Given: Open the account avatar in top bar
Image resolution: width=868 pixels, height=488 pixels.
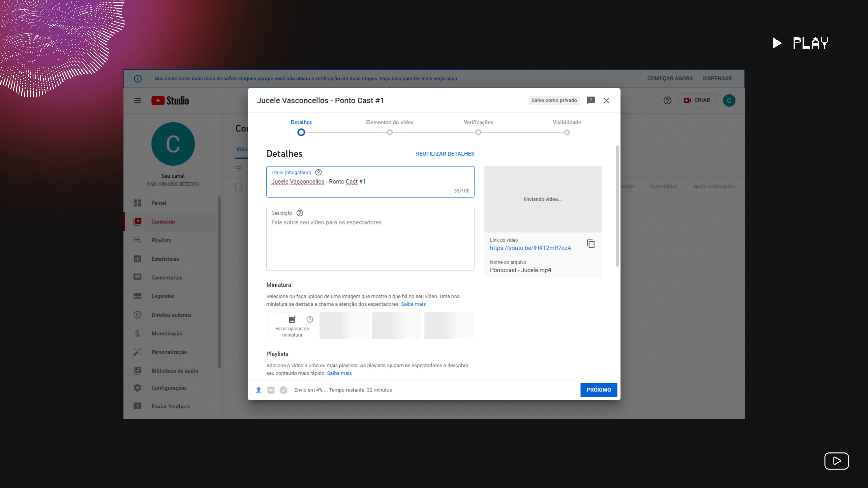Looking at the screenshot, I should [729, 100].
